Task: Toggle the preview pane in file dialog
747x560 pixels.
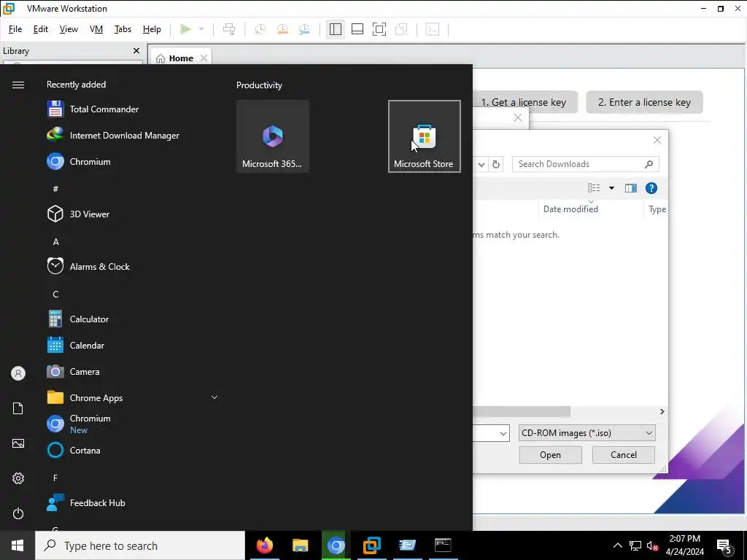Action: [631, 188]
